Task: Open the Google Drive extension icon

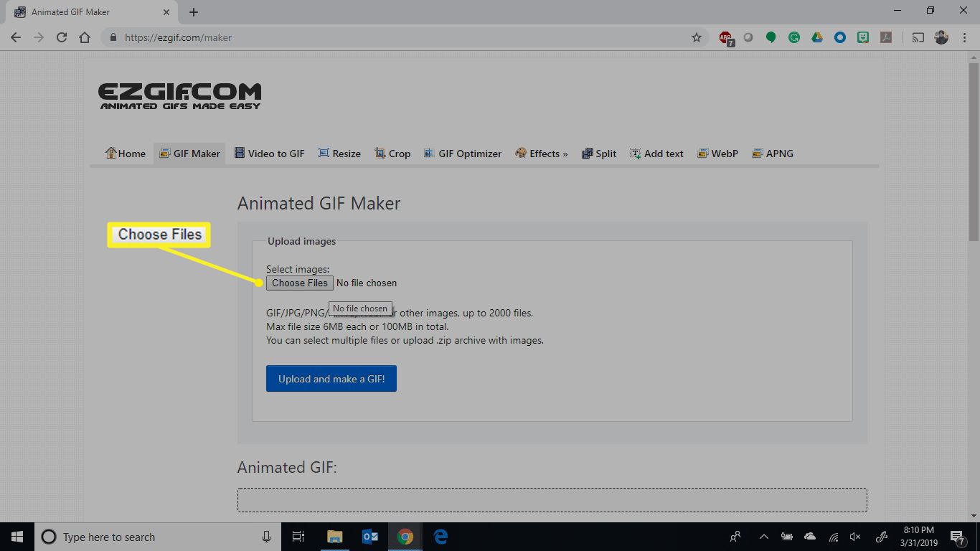Action: pyautogui.click(x=817, y=37)
